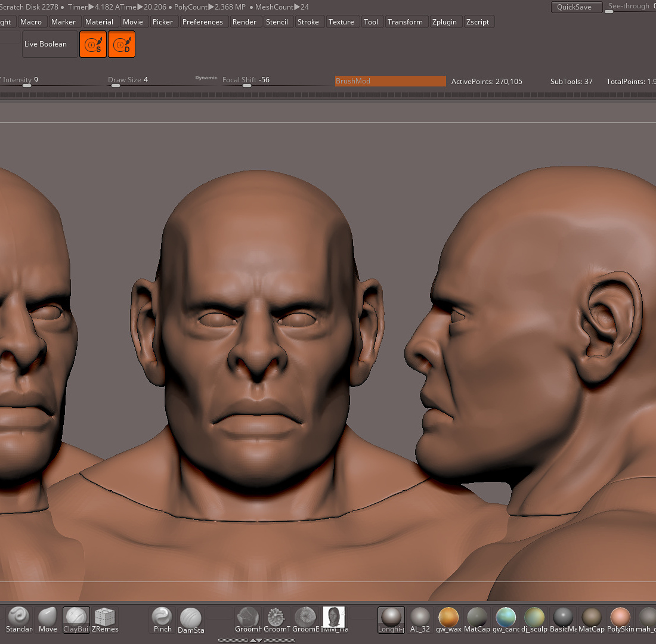Apply the brown MatCap beside PolySkin
Image resolution: width=656 pixels, height=644 pixels.
click(592, 620)
